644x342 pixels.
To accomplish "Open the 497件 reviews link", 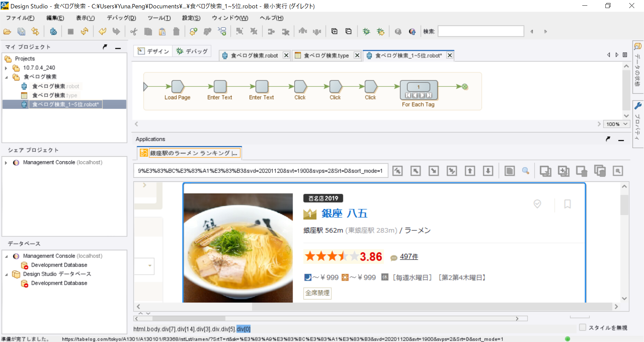I will tap(409, 256).
